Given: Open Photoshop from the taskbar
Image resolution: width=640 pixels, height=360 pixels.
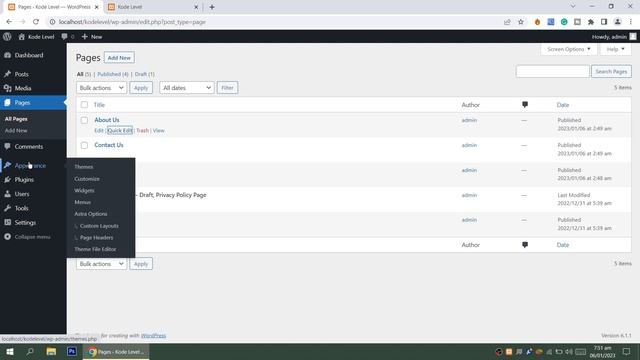Looking at the screenshot, I should tap(72, 351).
